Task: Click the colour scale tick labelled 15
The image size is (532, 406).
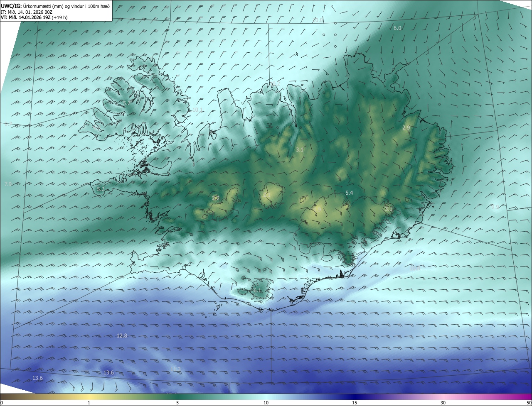Action: tap(355, 403)
